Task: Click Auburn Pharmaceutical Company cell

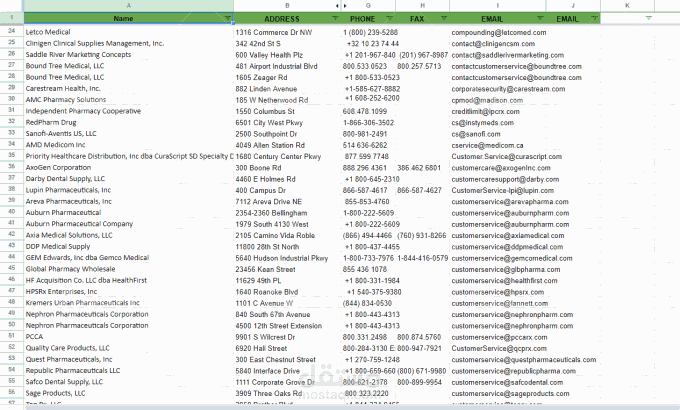Action: click(129, 223)
